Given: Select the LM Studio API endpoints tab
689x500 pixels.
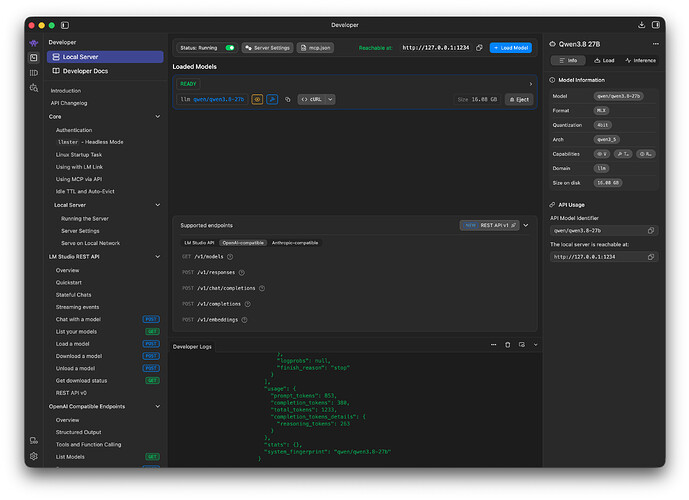Looking at the screenshot, I should click(199, 243).
